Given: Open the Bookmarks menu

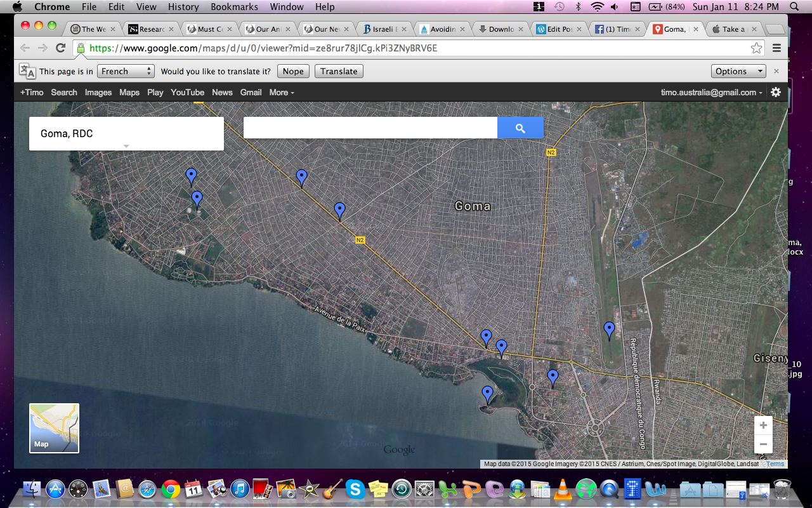Looking at the screenshot, I should [x=234, y=7].
